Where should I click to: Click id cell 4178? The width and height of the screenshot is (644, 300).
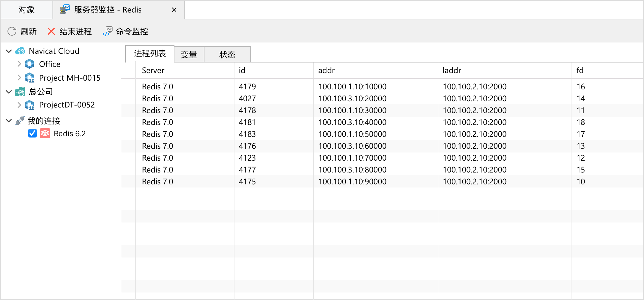(247, 110)
